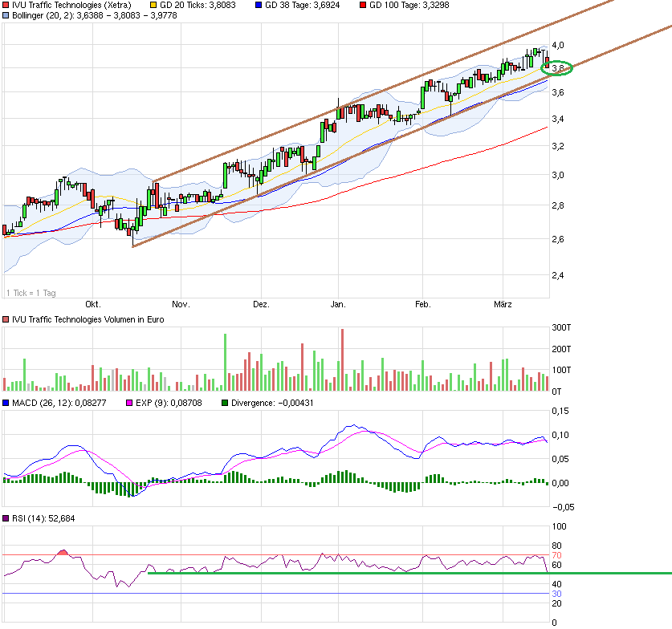Click the '100T' volume axis label
Image resolution: width=672 pixels, height=629 pixels.
561,370
